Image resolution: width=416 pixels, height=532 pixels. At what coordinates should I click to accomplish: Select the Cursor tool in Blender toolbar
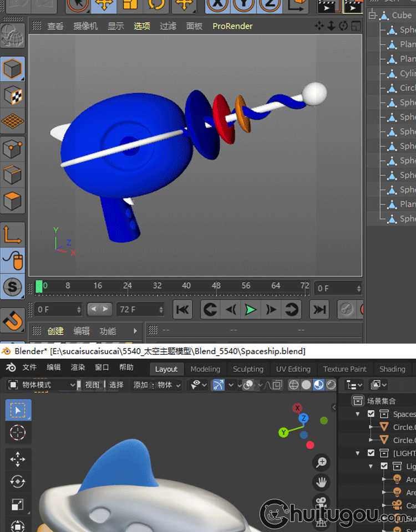18,433
